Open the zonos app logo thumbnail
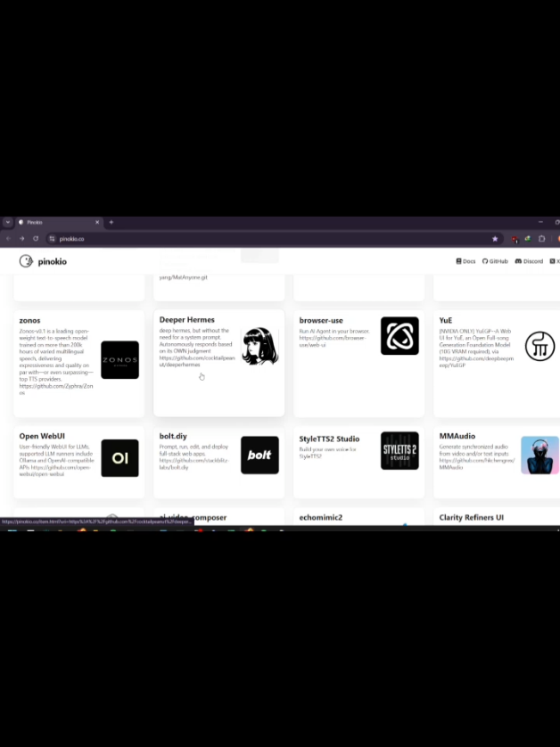This screenshot has width=560, height=747. 119,360
